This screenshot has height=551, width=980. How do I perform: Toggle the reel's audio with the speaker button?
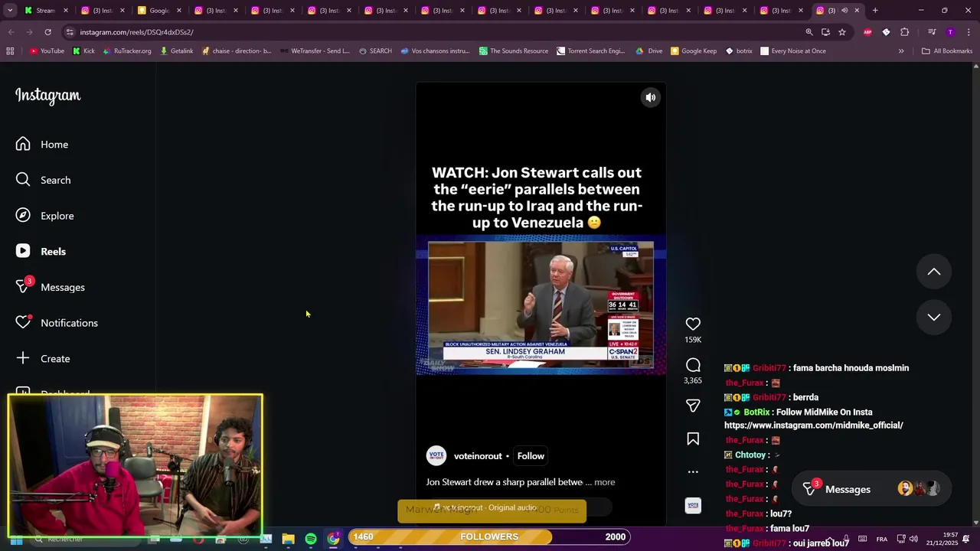click(650, 97)
